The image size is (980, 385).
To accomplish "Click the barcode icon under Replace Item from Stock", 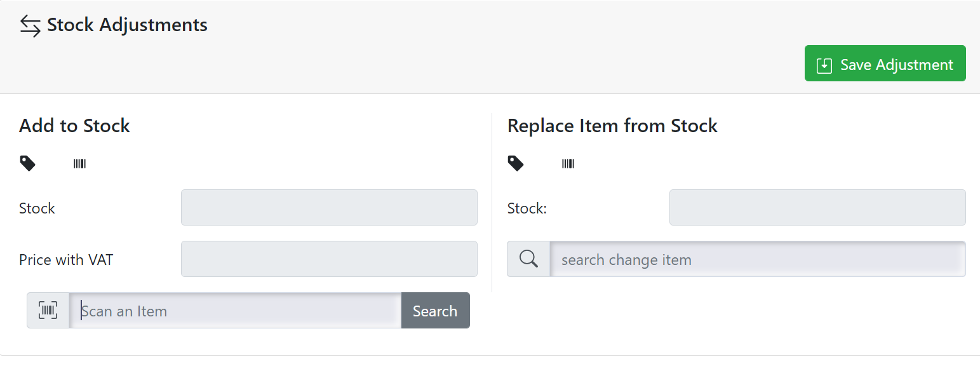I will [568, 164].
